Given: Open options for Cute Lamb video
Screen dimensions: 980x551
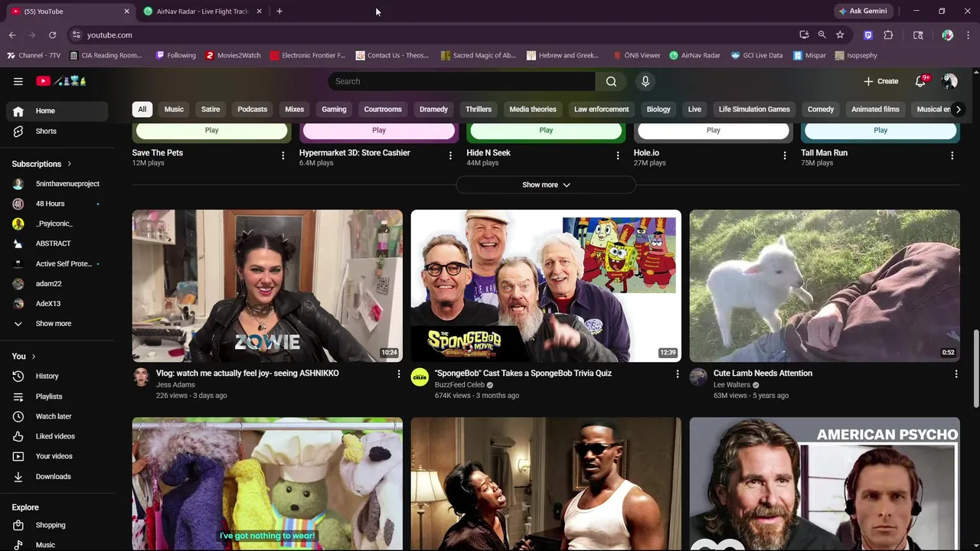Looking at the screenshot, I should [955, 374].
